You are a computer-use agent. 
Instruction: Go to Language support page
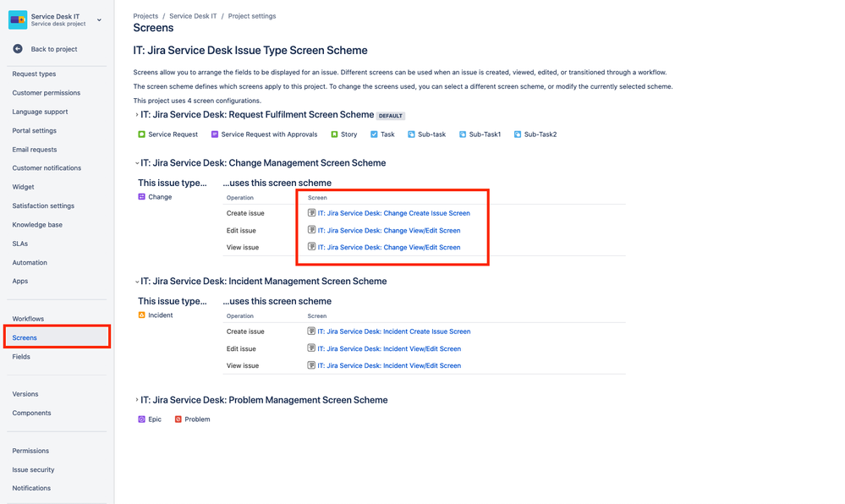pos(40,112)
